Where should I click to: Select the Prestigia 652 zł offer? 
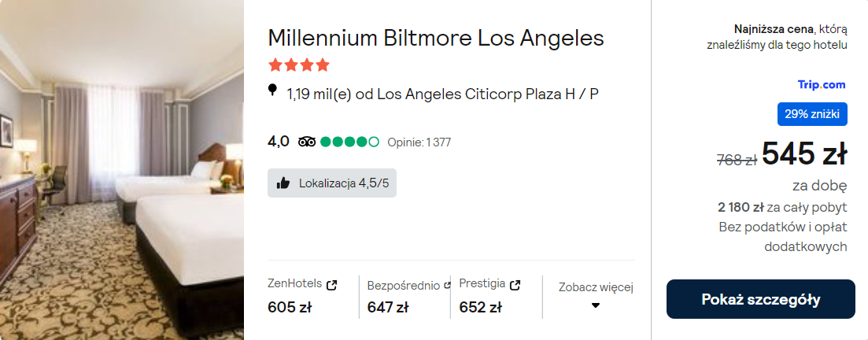pos(480,307)
